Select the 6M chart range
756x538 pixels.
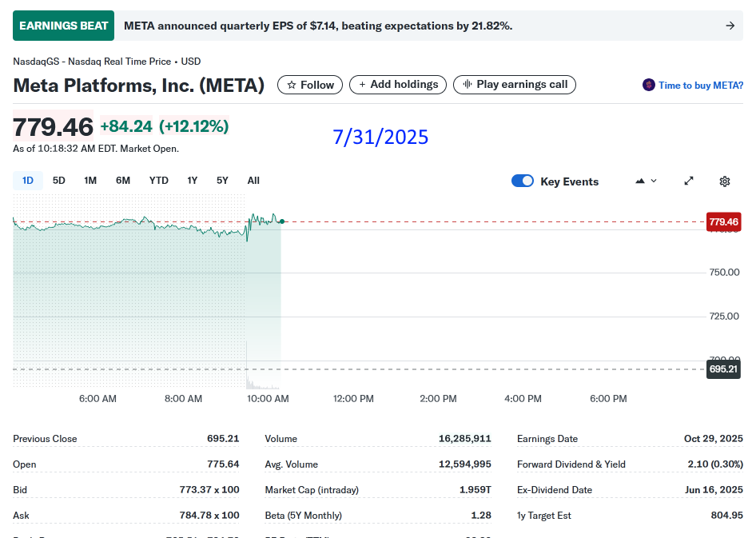[x=123, y=181]
